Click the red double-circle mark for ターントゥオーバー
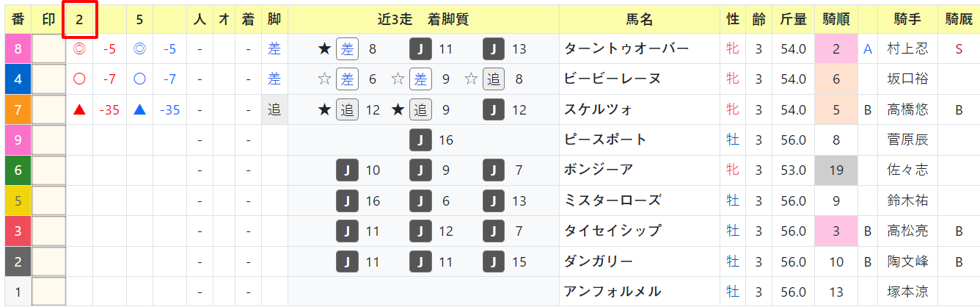The height and width of the screenshot is (307, 980). coord(79,49)
